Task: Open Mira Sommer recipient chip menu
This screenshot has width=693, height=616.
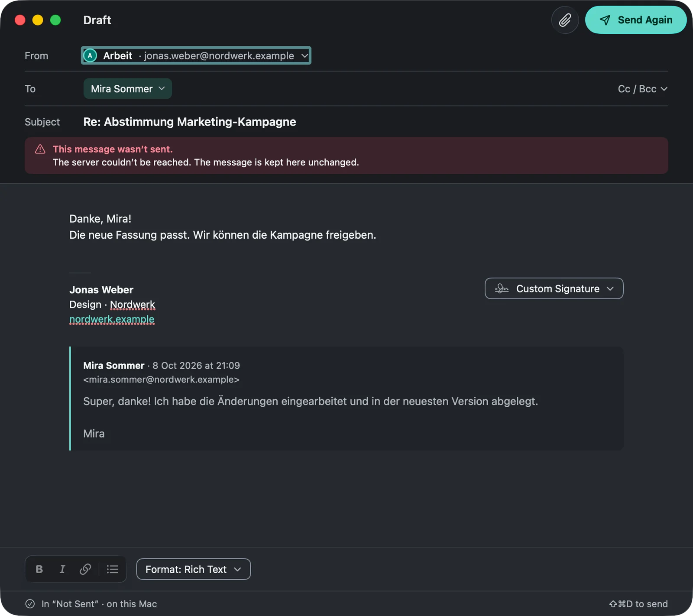Action: (x=128, y=89)
